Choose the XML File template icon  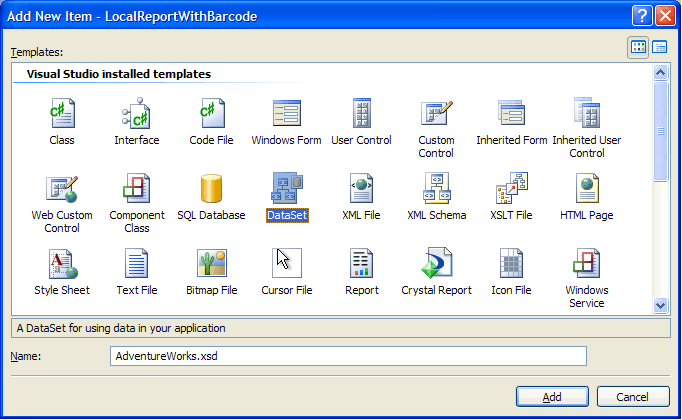(362, 188)
